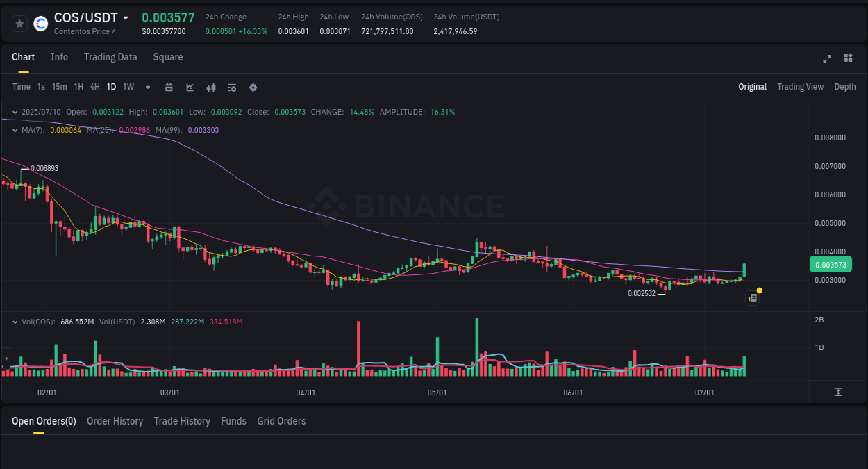Switch to the Trading Data tab
Screen dimensions: 868x469
[110, 57]
